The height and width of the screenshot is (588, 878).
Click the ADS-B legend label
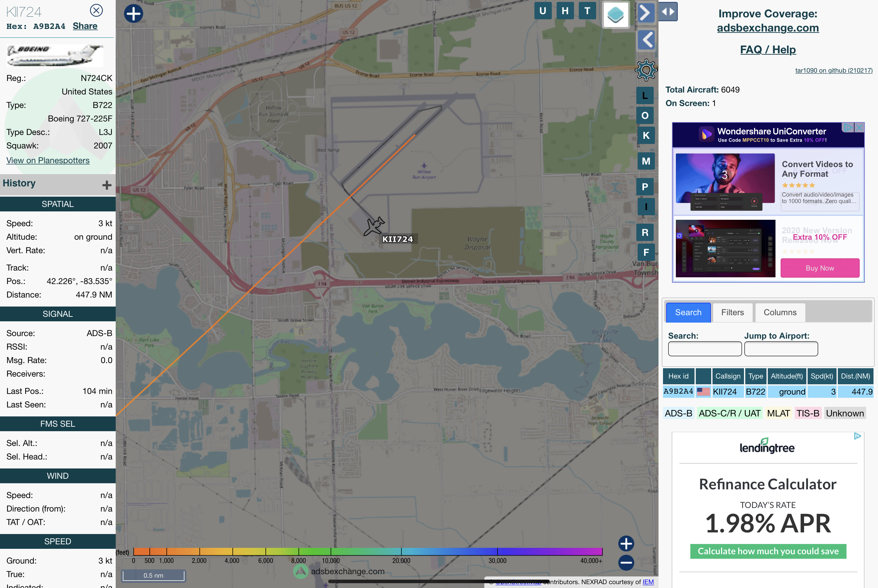(678, 413)
